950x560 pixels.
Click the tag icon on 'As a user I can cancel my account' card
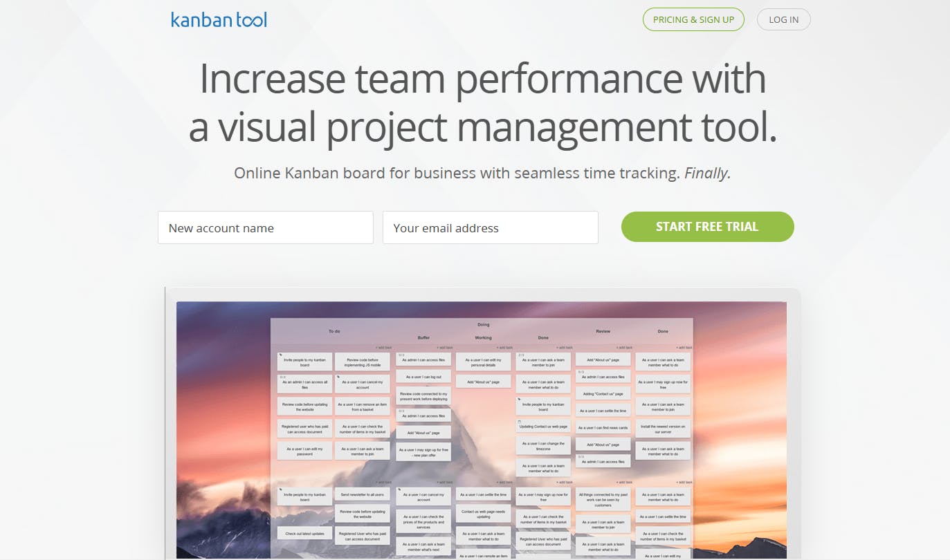[x=338, y=377]
